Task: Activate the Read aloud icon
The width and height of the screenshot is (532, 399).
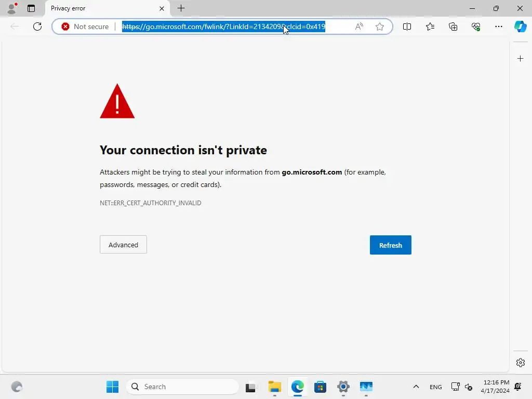Action: (x=359, y=26)
